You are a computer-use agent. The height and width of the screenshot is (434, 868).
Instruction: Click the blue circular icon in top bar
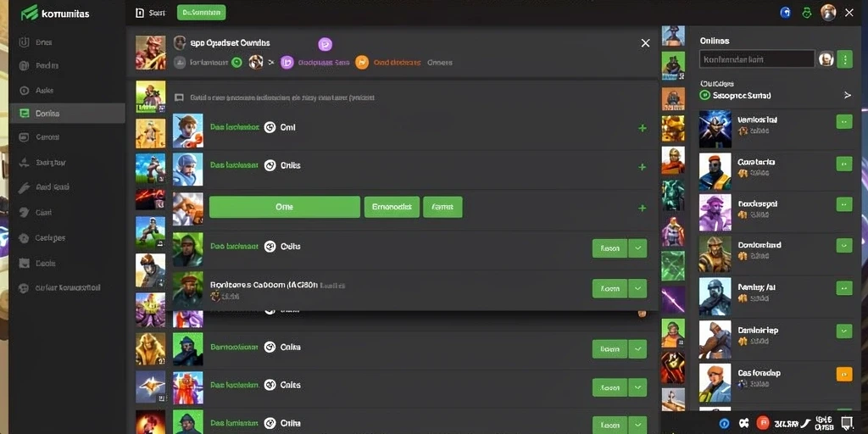tap(786, 13)
